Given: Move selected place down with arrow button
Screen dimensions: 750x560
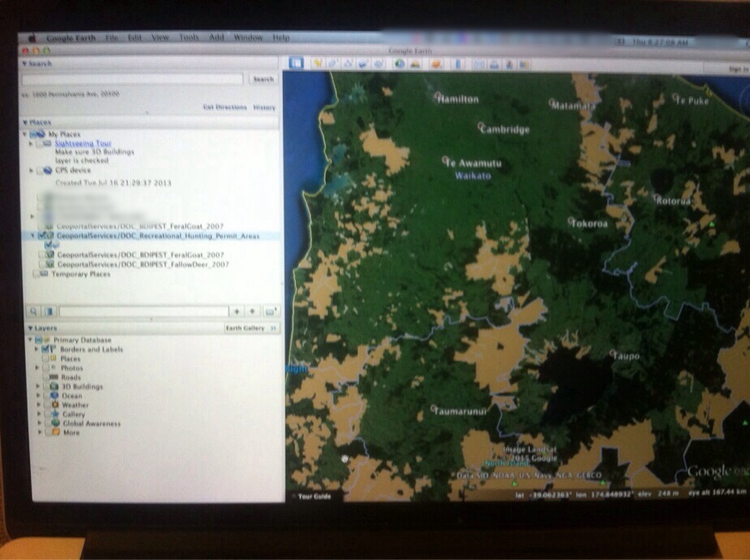Looking at the screenshot, I should tap(252, 312).
